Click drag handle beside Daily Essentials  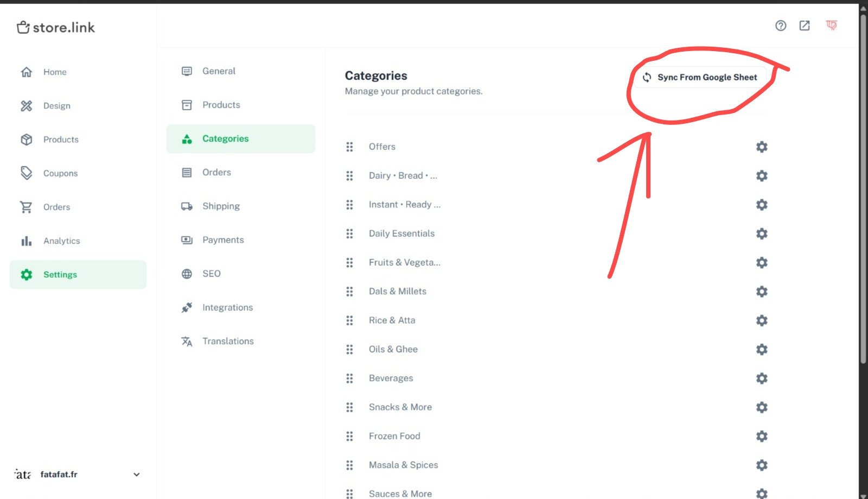(349, 233)
